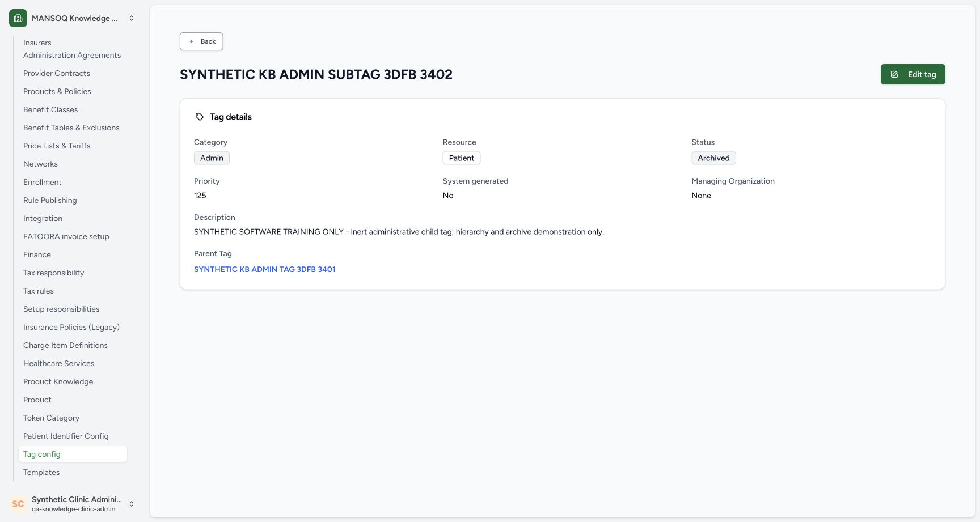Select the active Tag config item
Image resolution: width=980 pixels, height=522 pixels.
coord(73,454)
